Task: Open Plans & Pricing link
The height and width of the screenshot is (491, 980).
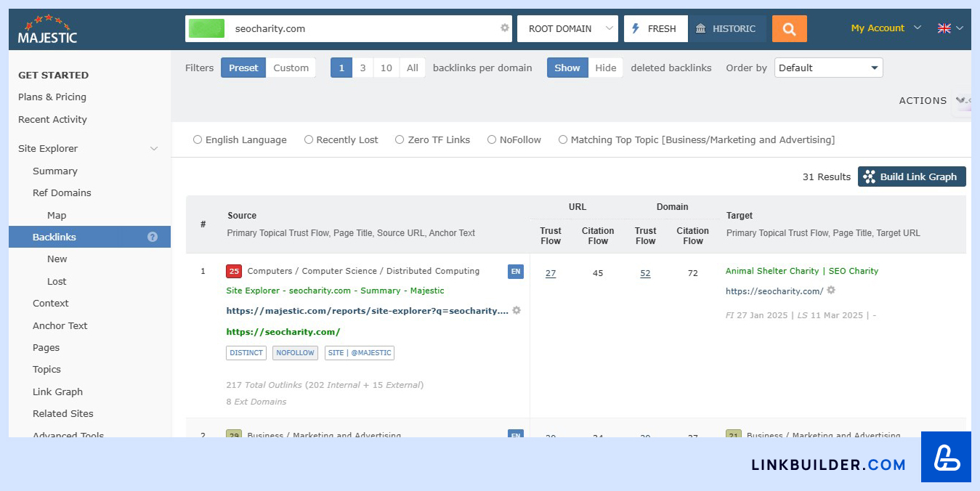Action: click(52, 97)
